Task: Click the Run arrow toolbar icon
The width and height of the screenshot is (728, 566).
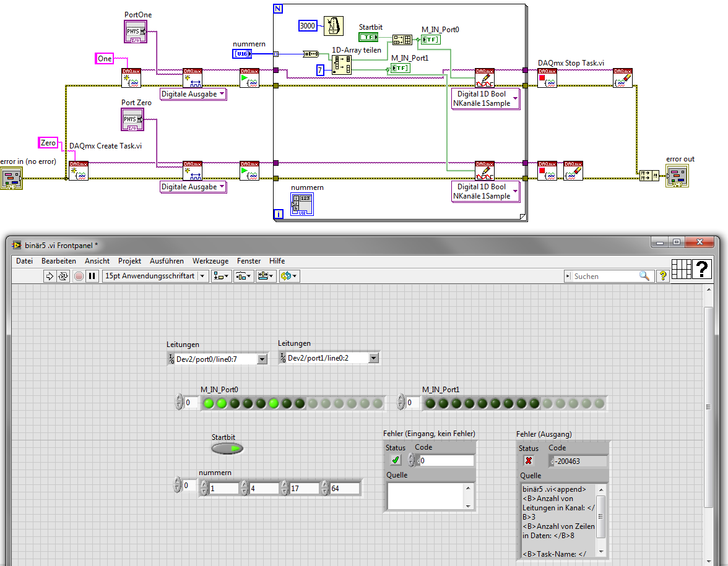Action: tap(50, 277)
